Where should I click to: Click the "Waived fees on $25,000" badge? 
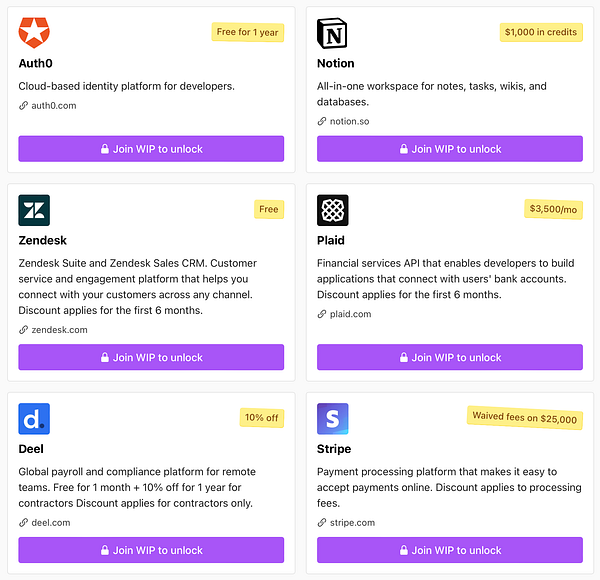pyautogui.click(x=526, y=418)
